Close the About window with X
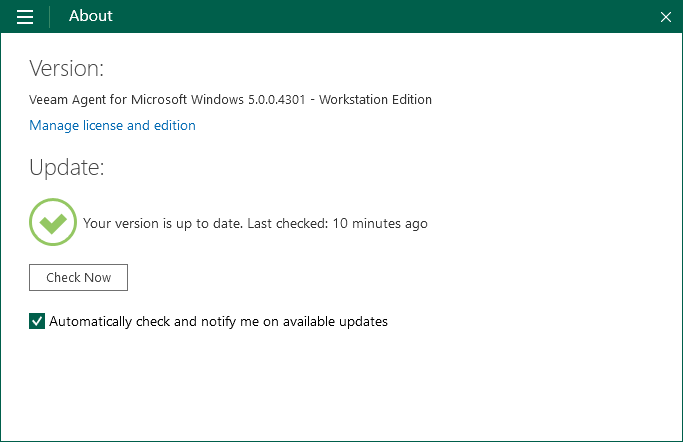The height and width of the screenshot is (442, 683). pyautogui.click(x=666, y=17)
